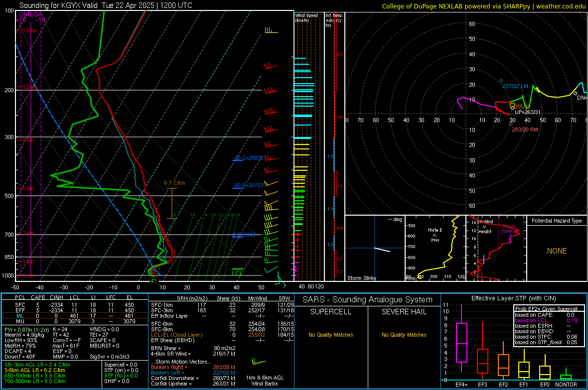
Task: Click 'No Quality Matches' under SEVERE HAIL
Action: [x=404, y=335]
